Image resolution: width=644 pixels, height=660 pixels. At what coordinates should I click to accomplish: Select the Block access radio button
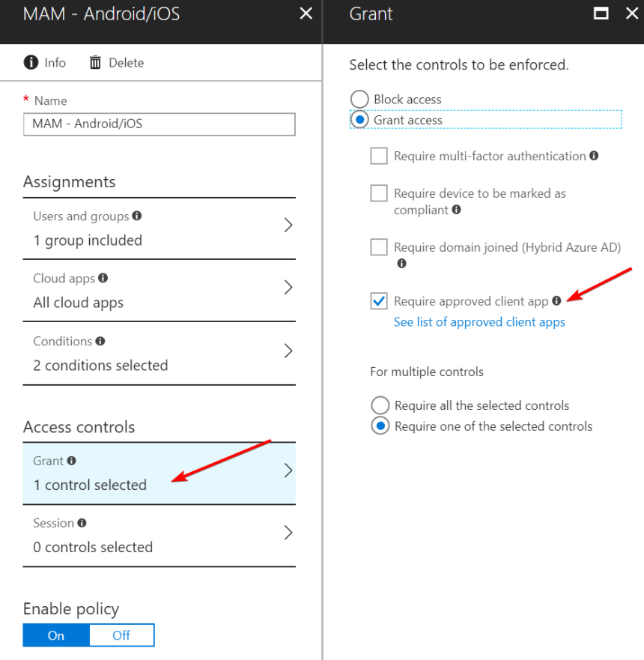[x=359, y=99]
